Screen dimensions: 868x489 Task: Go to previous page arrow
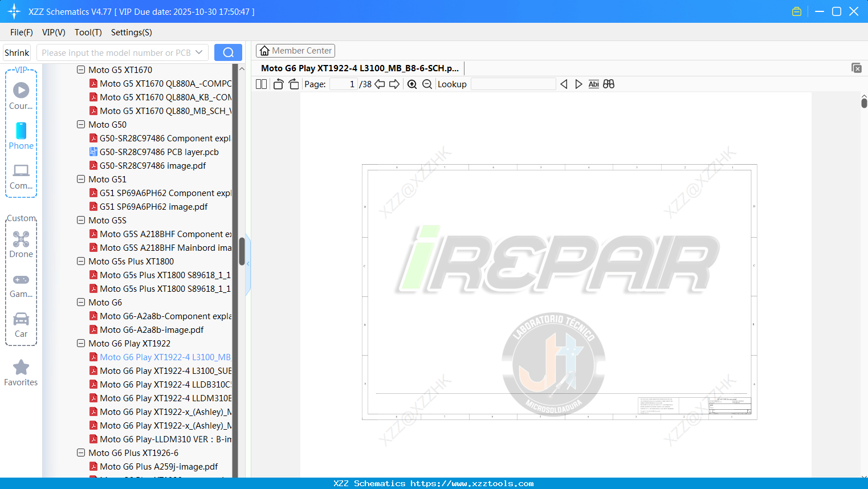(x=380, y=84)
